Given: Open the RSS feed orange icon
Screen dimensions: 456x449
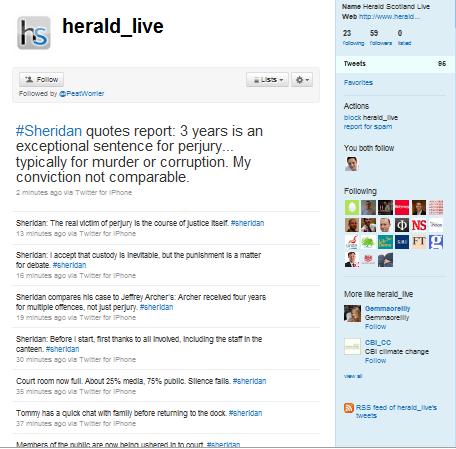Looking at the screenshot, I should pos(349,408).
